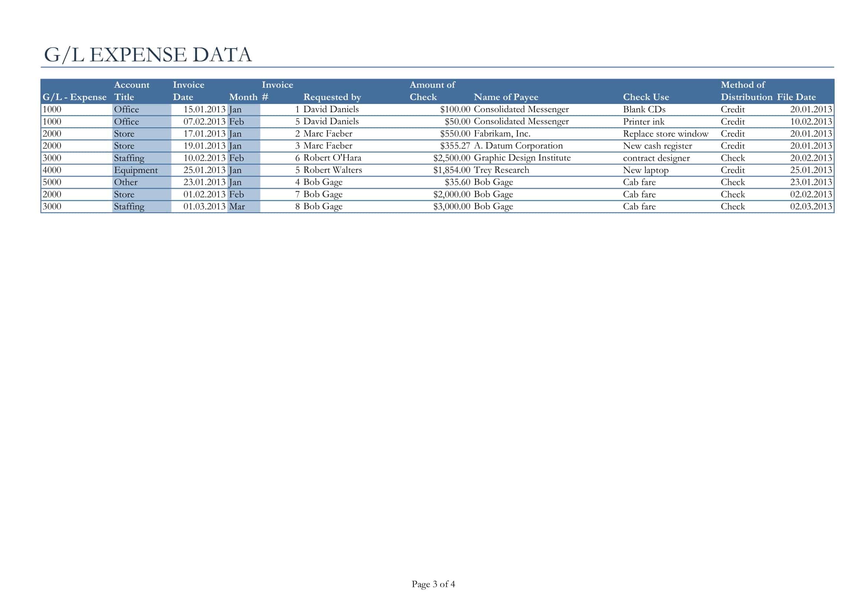The width and height of the screenshot is (868, 614).
Task: Click the Trey Research payee cell
Action: [x=501, y=170]
